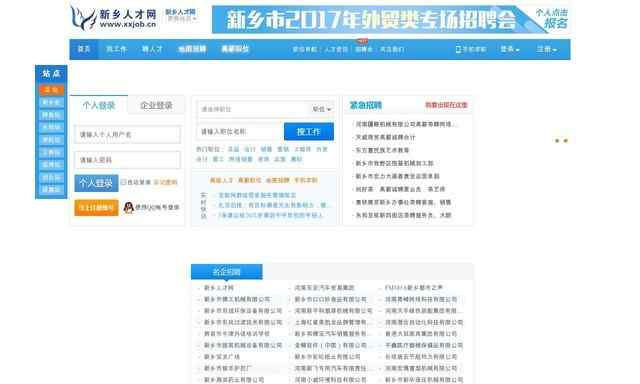This screenshot has width=640, height=384.
Task: Open the orange 高级人才 link
Action: coord(221,180)
